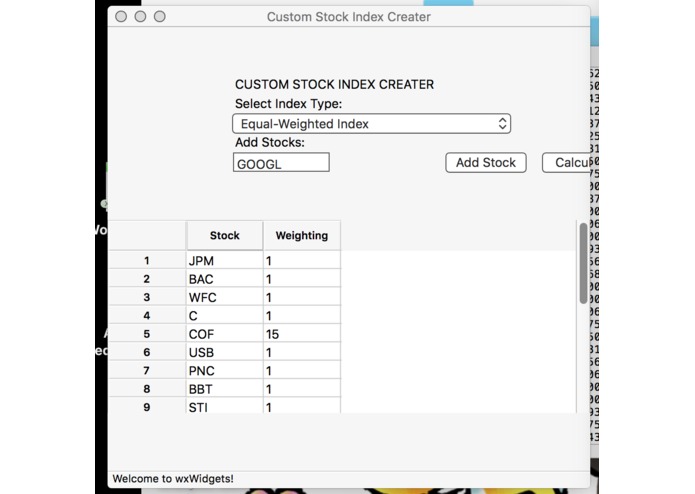This screenshot has width=695, height=494.
Task: Select row header 9 in the grid
Action: tap(147, 406)
